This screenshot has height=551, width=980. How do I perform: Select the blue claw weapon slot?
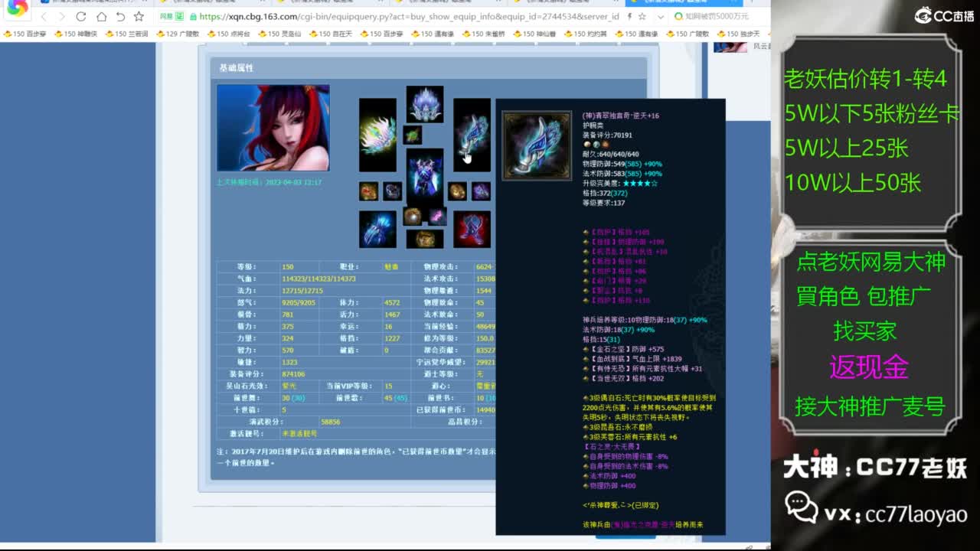click(377, 229)
